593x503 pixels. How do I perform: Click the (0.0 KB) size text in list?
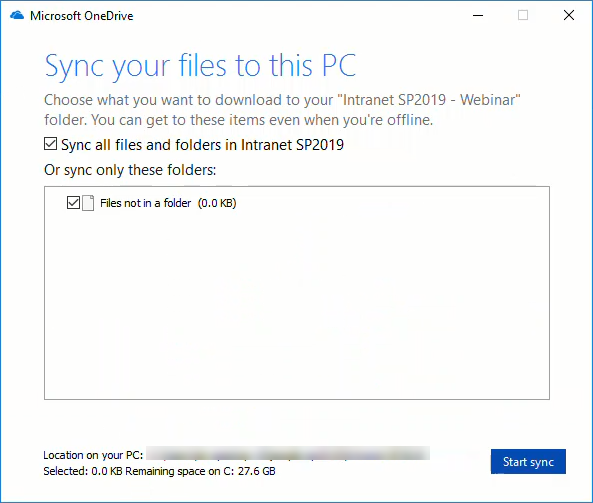217,203
